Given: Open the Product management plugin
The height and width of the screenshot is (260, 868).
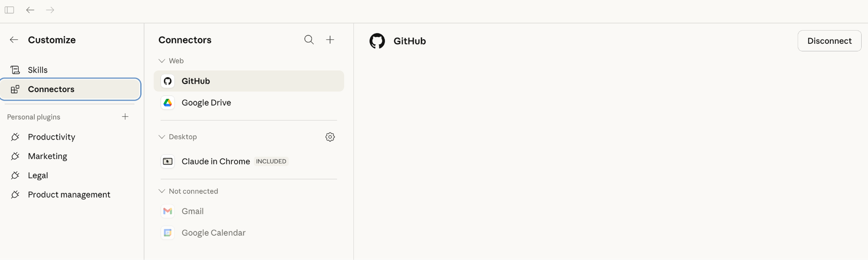Looking at the screenshot, I should coord(69,195).
